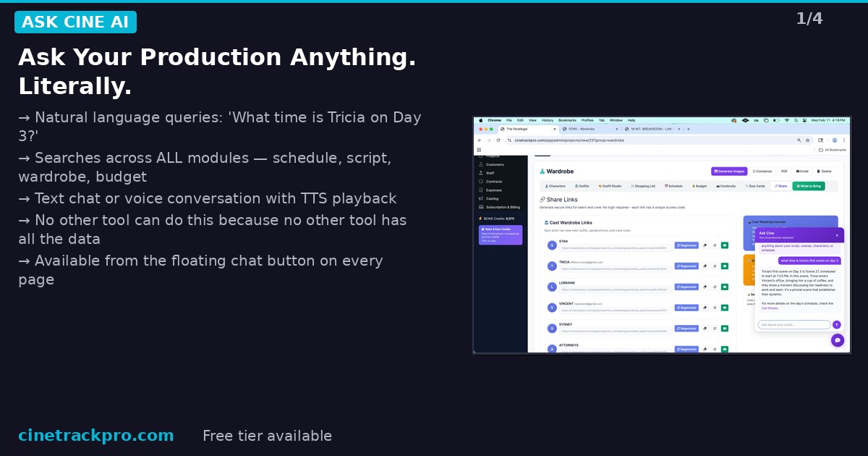The width and height of the screenshot is (868, 456).
Task: Open the Bookmarks menu in the menu bar
Action: pos(569,120)
